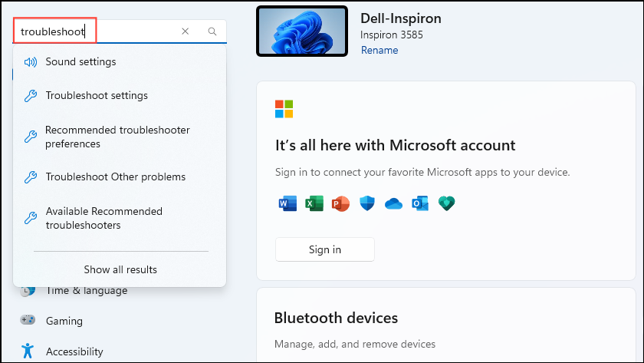Click 'Sign in to connect your favorite Microsoft apps' text
644x363 pixels.
(x=422, y=172)
